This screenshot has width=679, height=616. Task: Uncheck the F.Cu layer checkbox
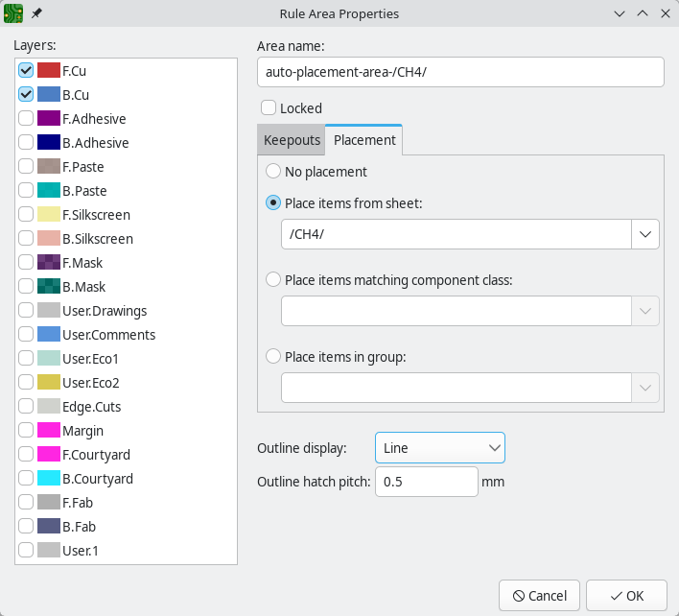tap(26, 71)
